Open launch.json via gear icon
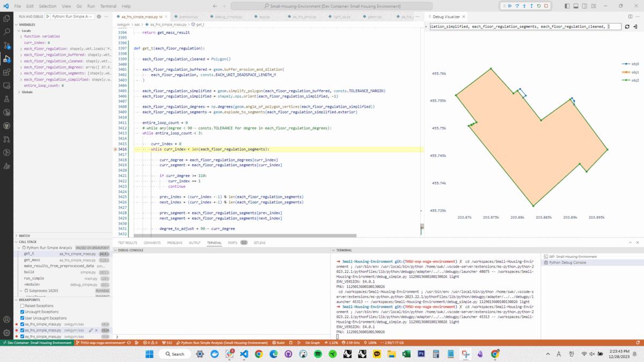The image size is (644, 362). tap(99, 17)
